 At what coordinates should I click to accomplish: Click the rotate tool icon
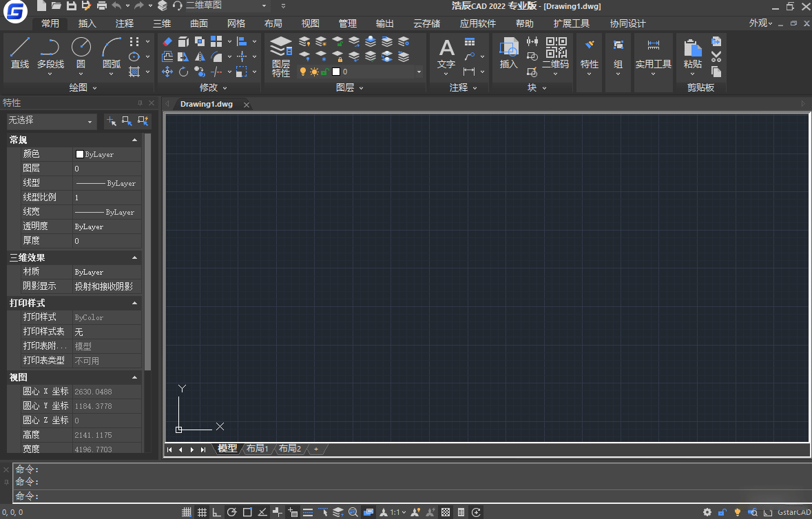(x=183, y=72)
